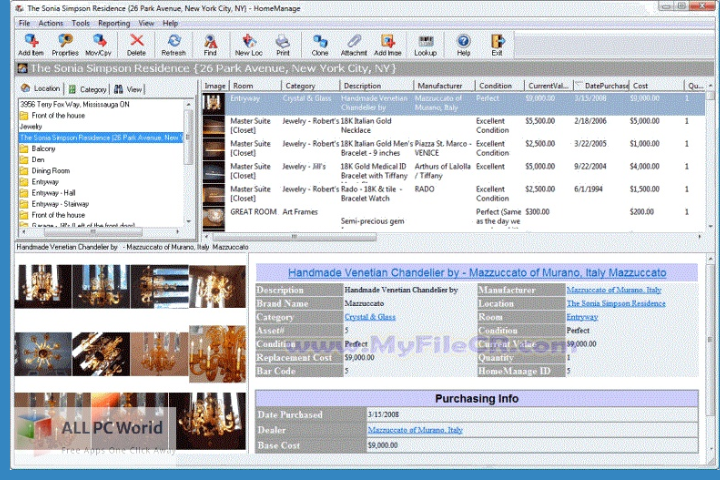The height and width of the screenshot is (480, 720).
Task: Select 3956 Terry Fox Way Mississauga location
Action: pos(75,104)
